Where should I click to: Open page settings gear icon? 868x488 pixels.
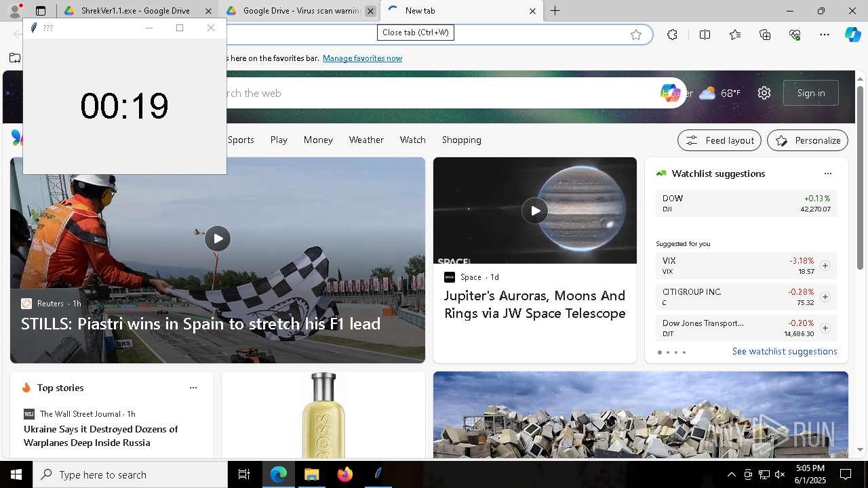click(764, 93)
